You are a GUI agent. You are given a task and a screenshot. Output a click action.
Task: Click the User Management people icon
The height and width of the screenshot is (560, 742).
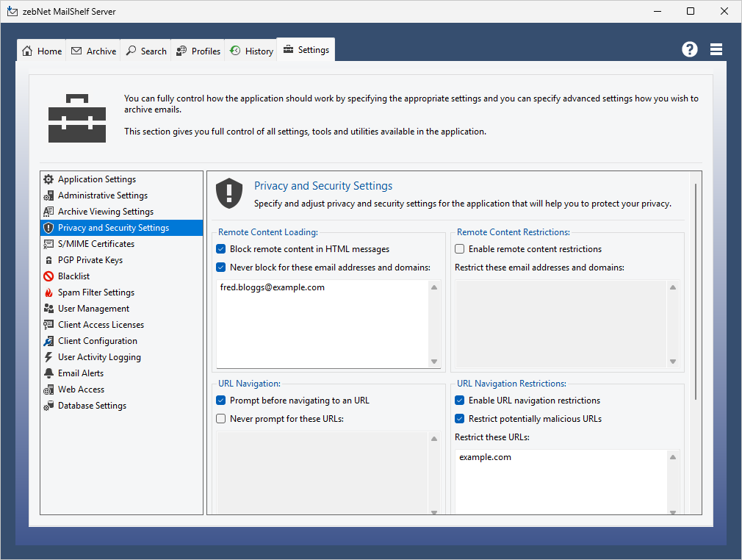click(48, 309)
